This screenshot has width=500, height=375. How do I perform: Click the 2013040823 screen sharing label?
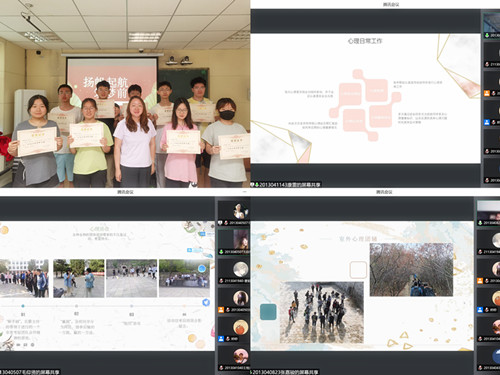coord(285,372)
